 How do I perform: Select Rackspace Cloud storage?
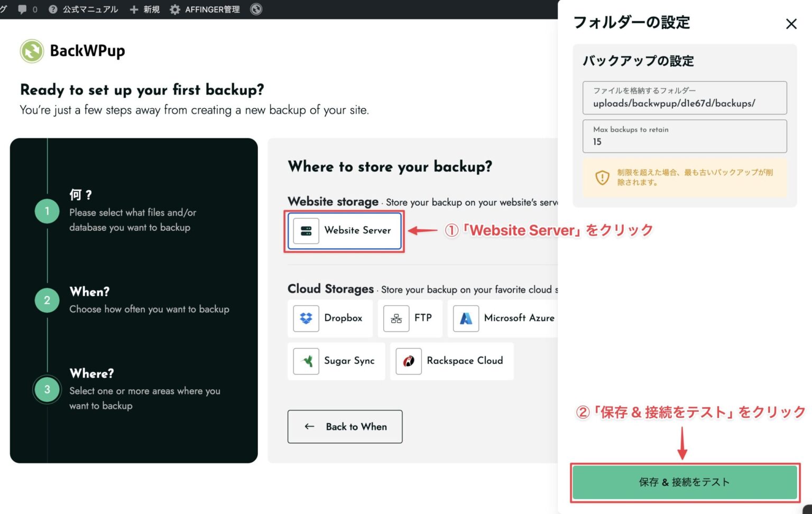click(x=451, y=361)
